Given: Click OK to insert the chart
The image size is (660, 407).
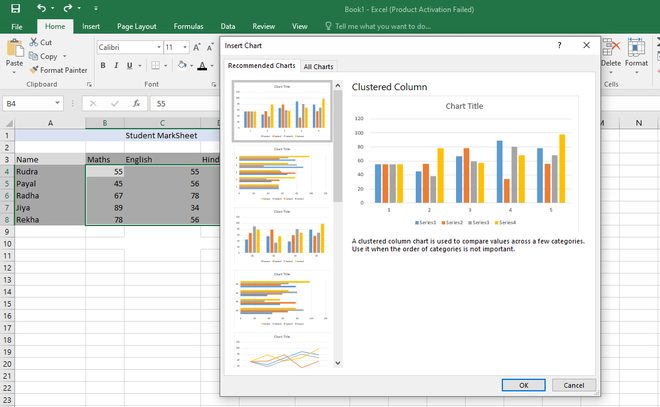Looking at the screenshot, I should pos(524,384).
